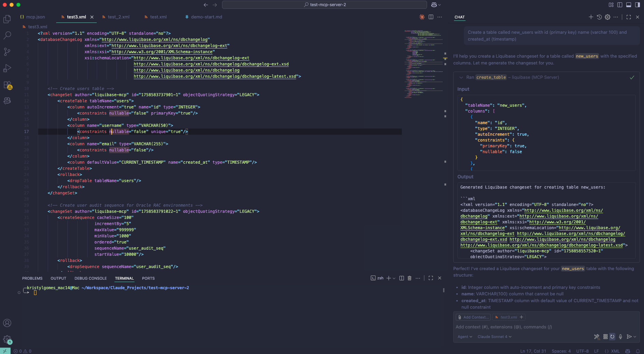
Task: Collapse the Ran create_table tool section
Action: point(461,77)
